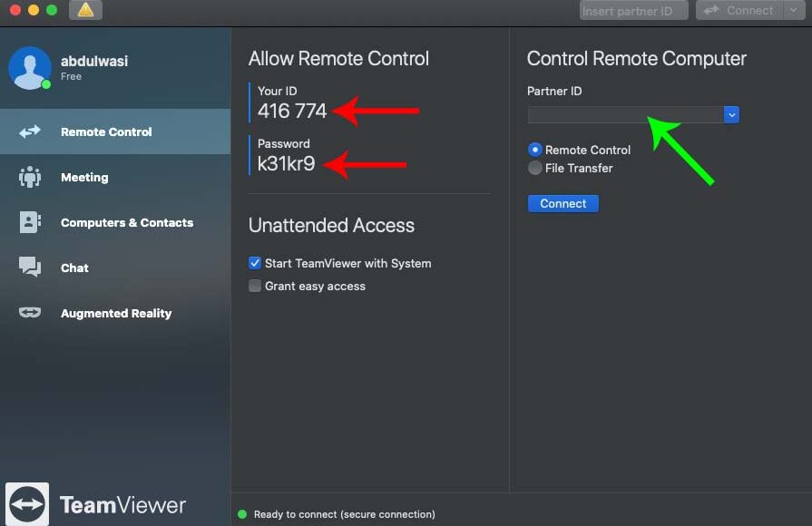
Task: Click the TeamViewer logo at bottom left
Action: (27, 504)
